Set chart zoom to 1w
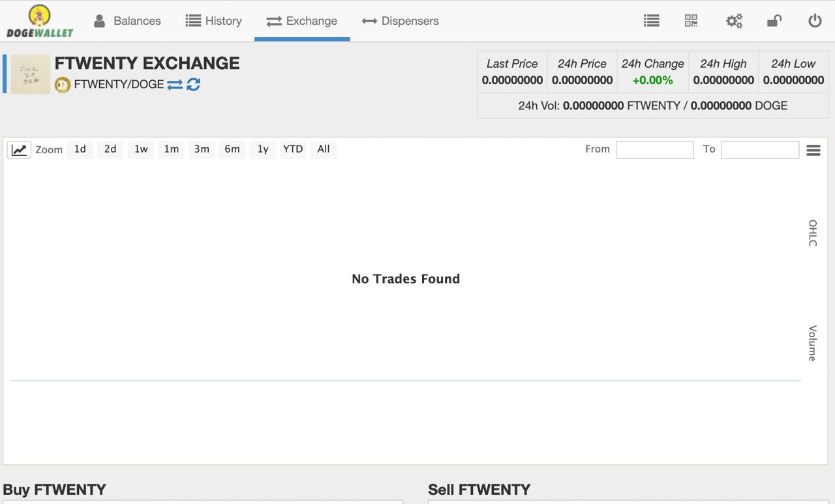This screenshot has height=504, width=835. click(141, 149)
